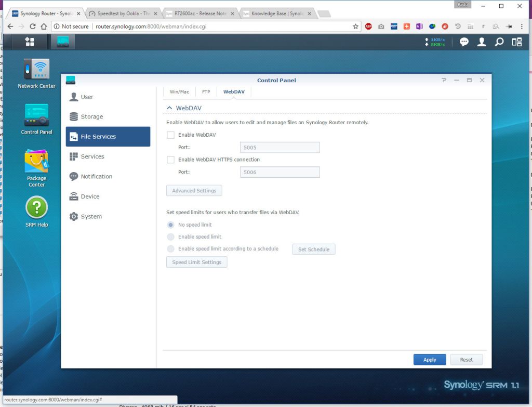Image resolution: width=532 pixels, height=407 pixels.
Task: Check Enable WebDAV HTTPS connection
Action: (170, 160)
